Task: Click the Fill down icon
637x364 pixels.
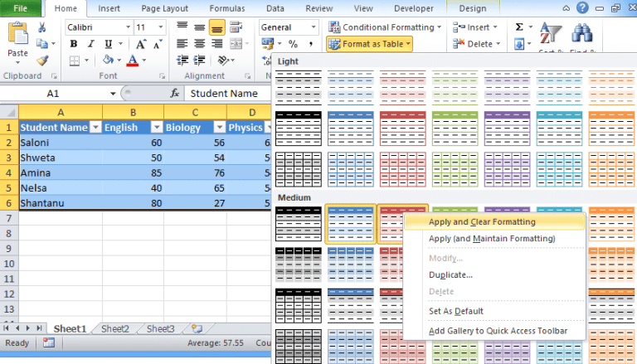Action: [519, 44]
